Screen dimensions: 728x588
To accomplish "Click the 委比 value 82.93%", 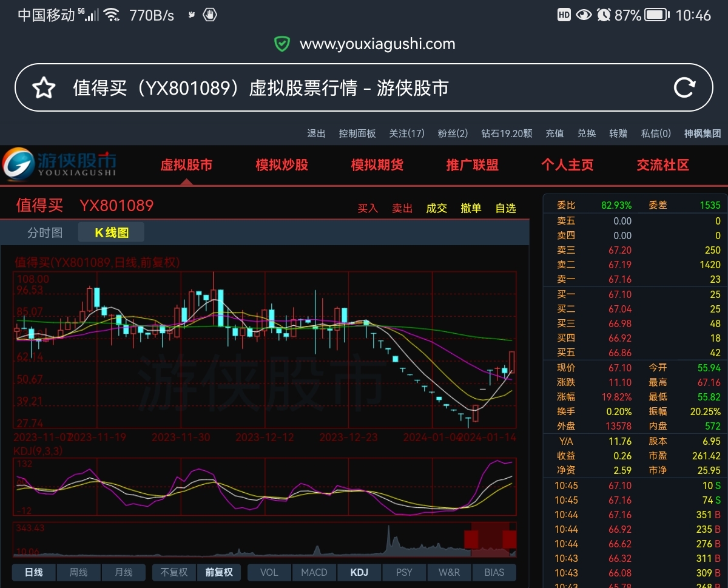I will point(617,205).
